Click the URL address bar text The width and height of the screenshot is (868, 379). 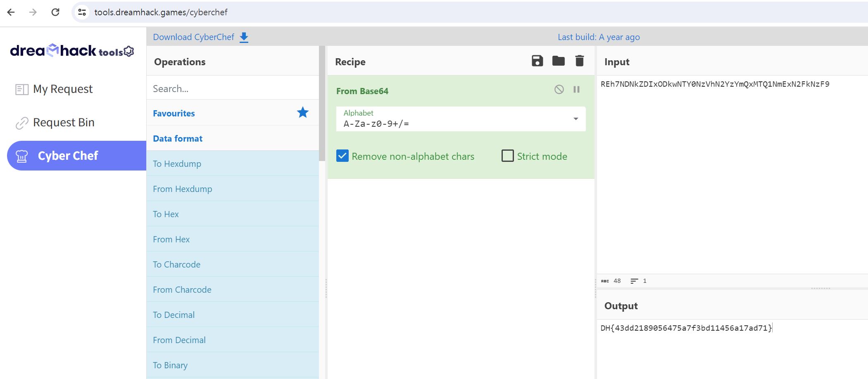coord(161,12)
